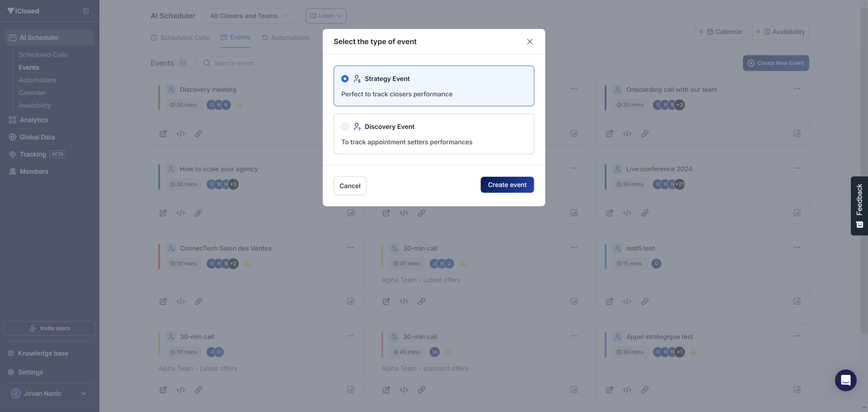Screen dimensions: 868x412
Task: Click the Create event button
Action: 507,185
